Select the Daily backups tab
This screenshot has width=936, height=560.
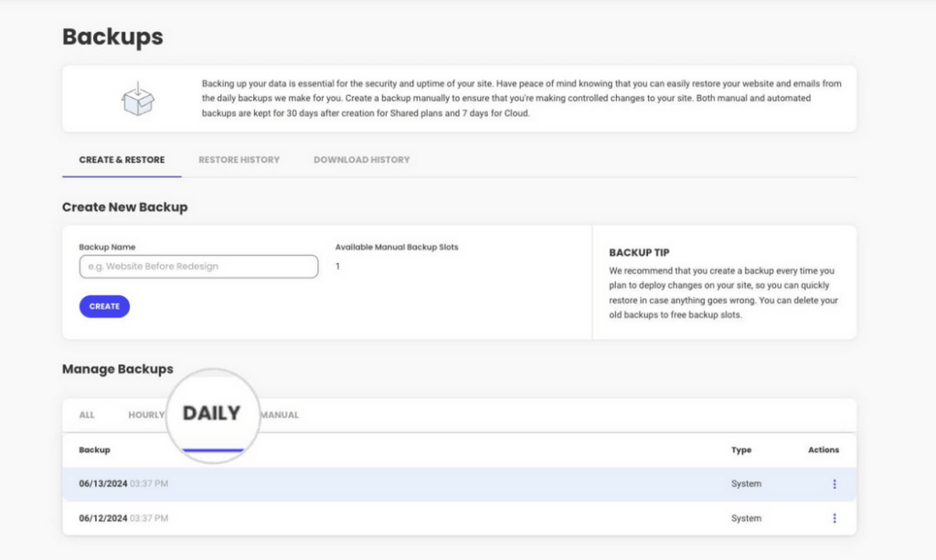(212, 413)
